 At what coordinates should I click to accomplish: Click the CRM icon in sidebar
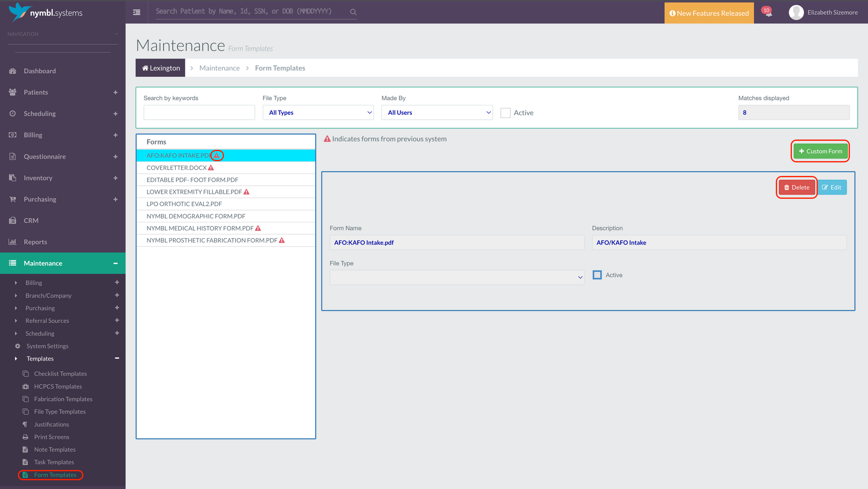13,221
